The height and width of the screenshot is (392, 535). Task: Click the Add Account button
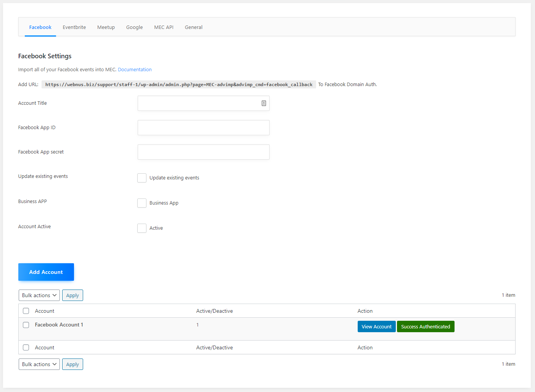[46, 272]
